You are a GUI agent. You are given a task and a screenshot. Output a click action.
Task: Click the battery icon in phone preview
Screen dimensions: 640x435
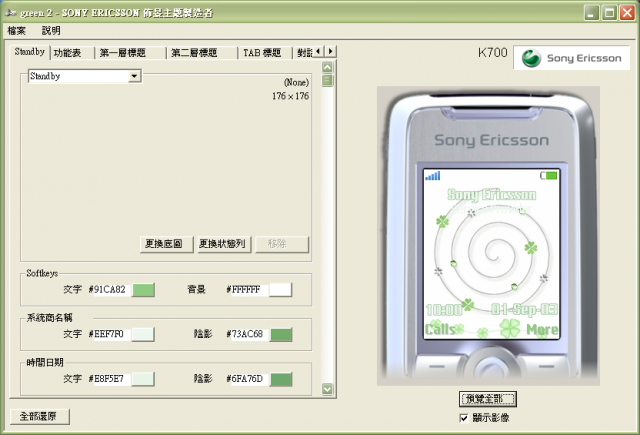pyautogui.click(x=548, y=175)
